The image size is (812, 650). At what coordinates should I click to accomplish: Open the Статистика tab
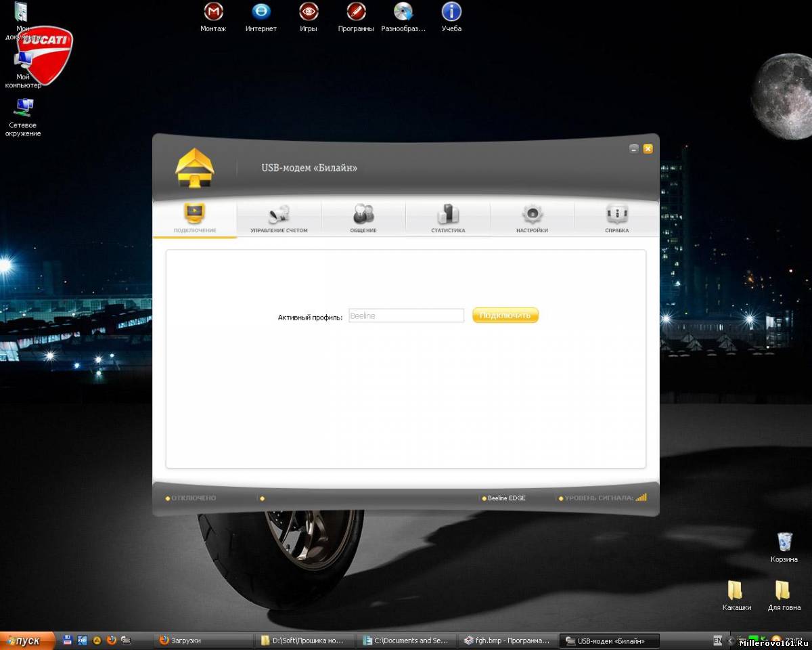tap(448, 219)
